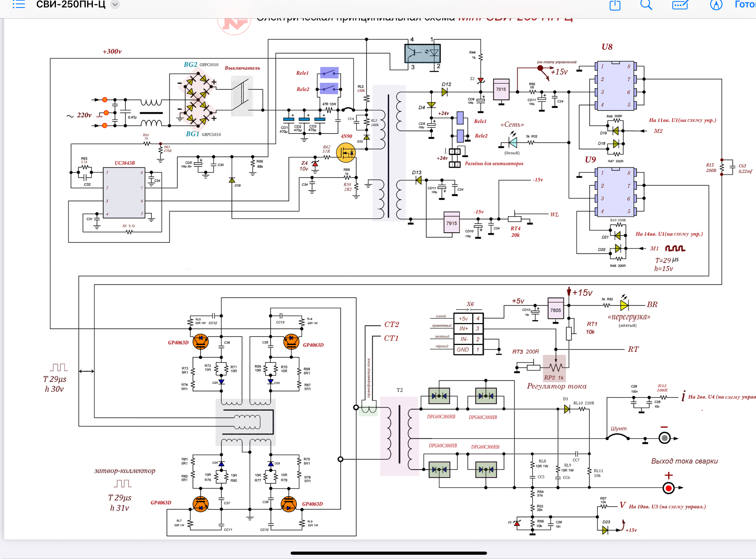Click the yellow 4N90 MOSFET symbol

346,153
